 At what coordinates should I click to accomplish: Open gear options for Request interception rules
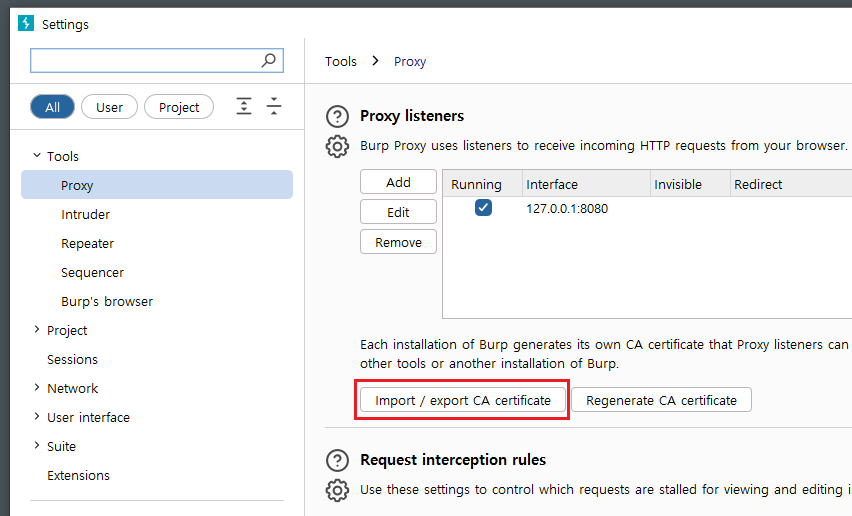pyautogui.click(x=337, y=490)
